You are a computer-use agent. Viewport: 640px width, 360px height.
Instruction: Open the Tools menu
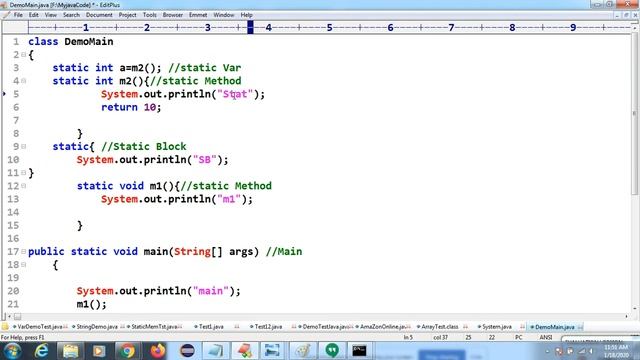point(149,15)
